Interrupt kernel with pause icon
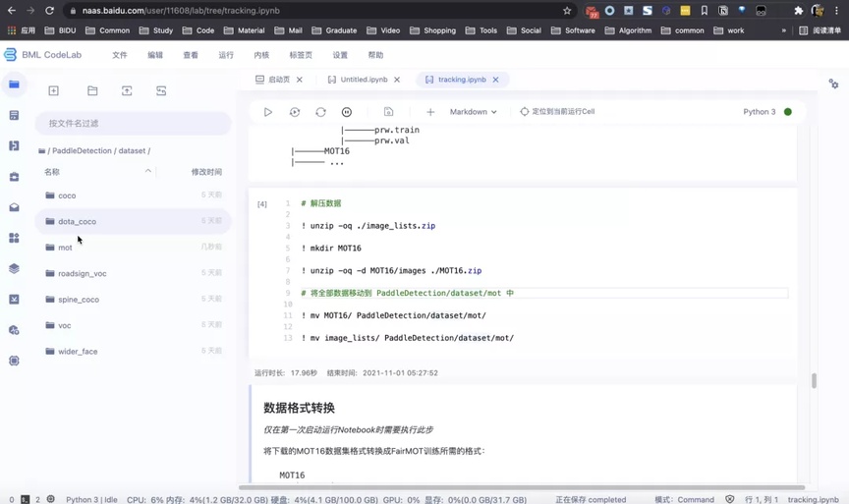Image resolution: width=849 pixels, height=504 pixels. (x=347, y=112)
